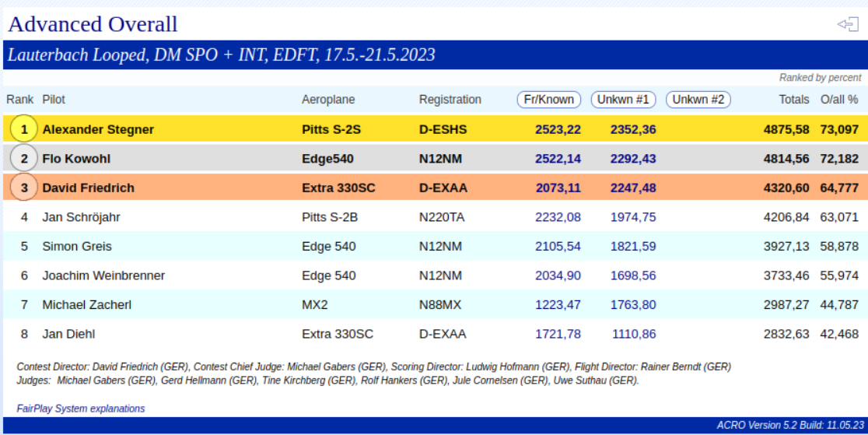
Task: Open Jan Diehl's Unkwn #1 score 1110,86
Action: [632, 334]
